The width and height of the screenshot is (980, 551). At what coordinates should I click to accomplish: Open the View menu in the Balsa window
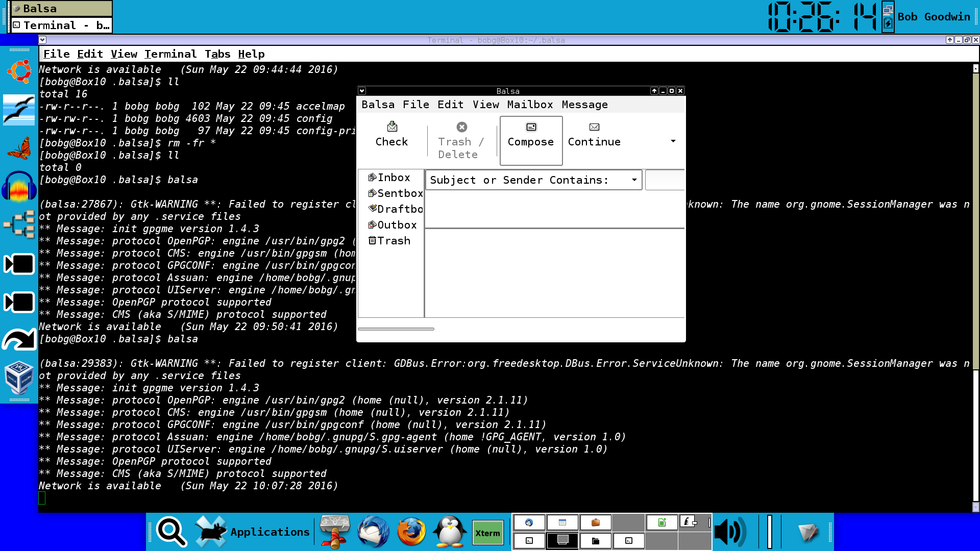485,105
